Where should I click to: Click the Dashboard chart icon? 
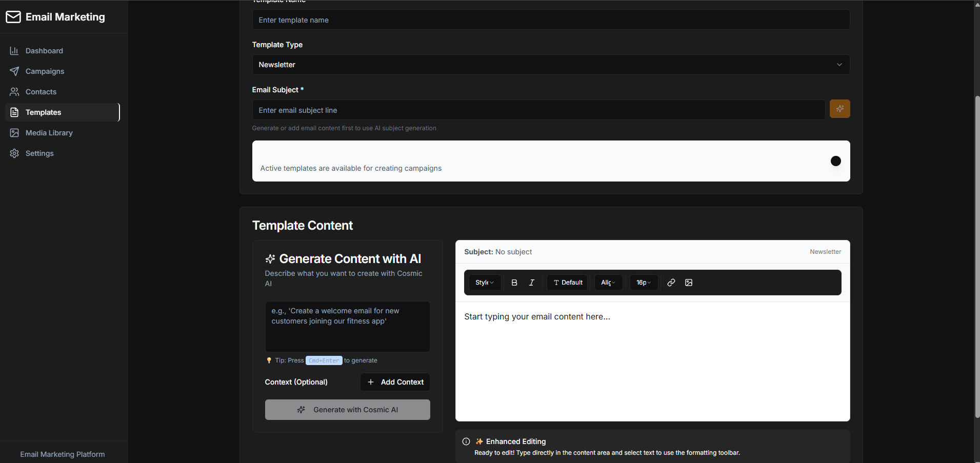tap(14, 50)
